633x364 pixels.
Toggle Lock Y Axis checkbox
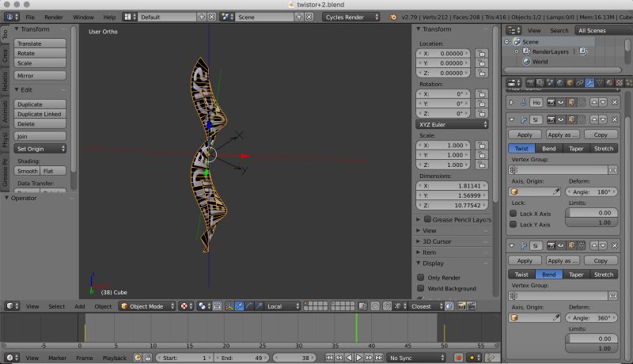tap(513, 225)
